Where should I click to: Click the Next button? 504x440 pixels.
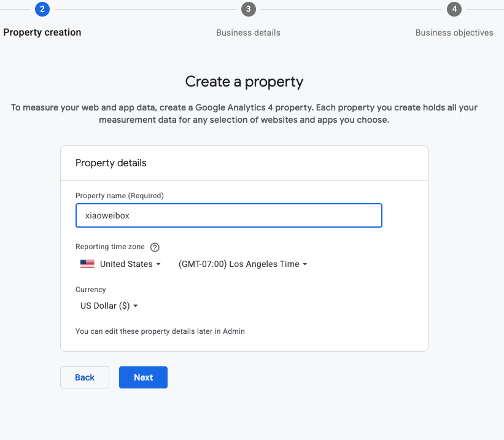point(143,377)
